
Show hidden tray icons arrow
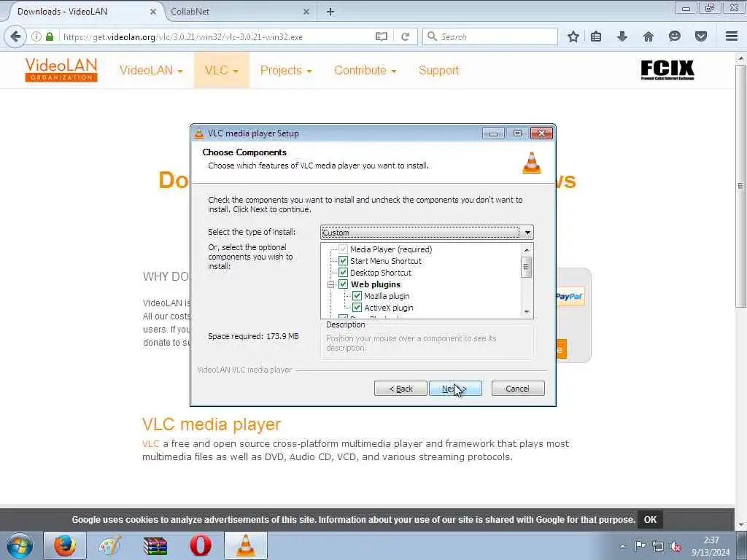[x=622, y=547]
